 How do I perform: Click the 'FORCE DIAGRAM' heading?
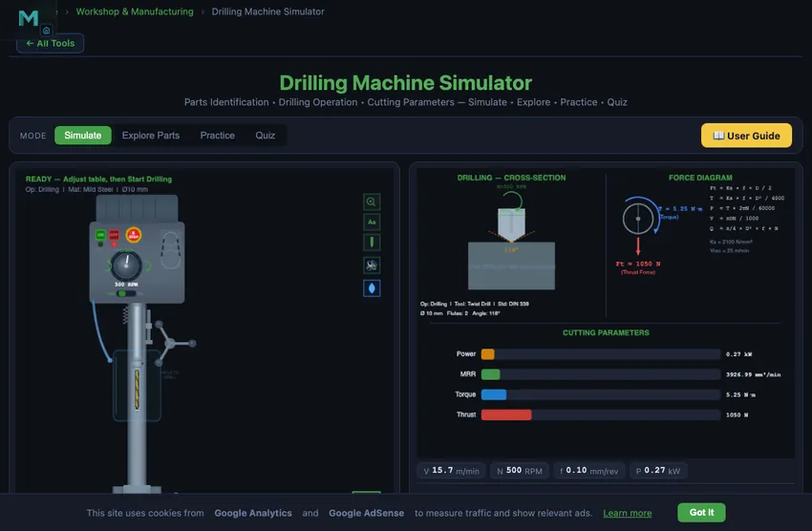click(700, 178)
